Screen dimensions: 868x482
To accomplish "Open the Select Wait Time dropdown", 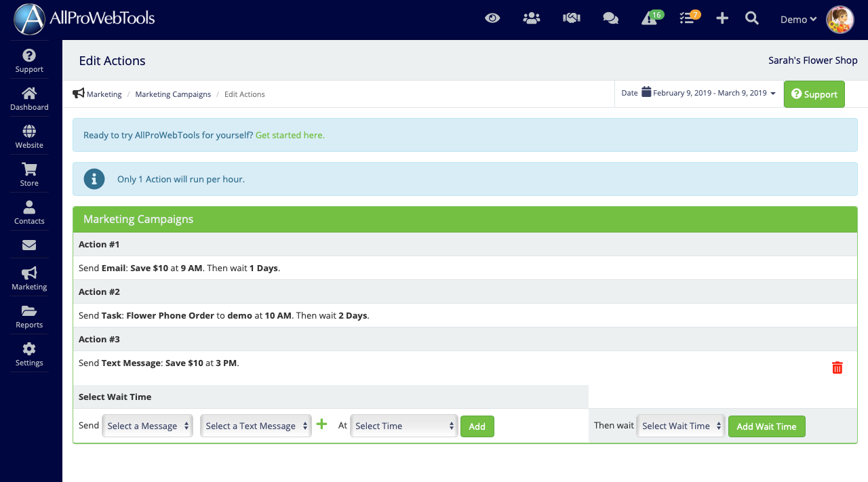I will coord(681,426).
